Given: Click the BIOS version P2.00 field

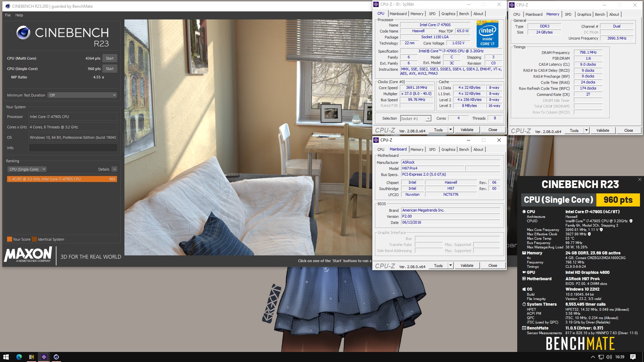Looking at the screenshot, I should 450,216.
